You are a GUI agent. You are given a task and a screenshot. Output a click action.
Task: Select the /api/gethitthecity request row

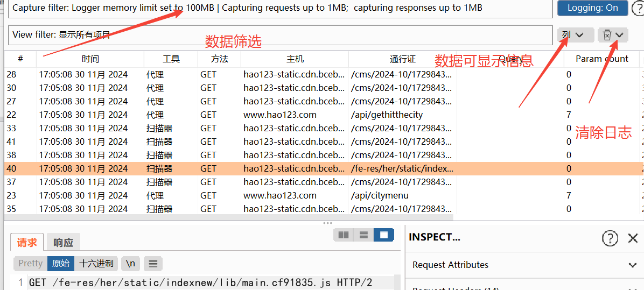[324, 115]
